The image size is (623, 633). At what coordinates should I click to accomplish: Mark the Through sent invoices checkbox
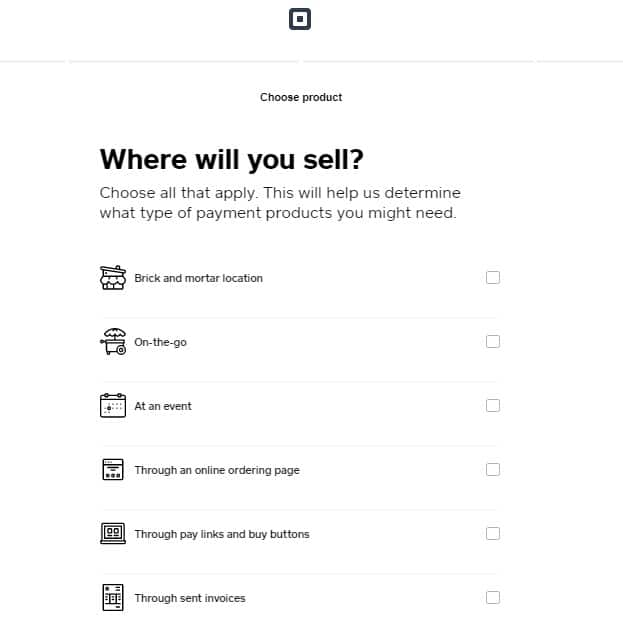[x=493, y=597]
